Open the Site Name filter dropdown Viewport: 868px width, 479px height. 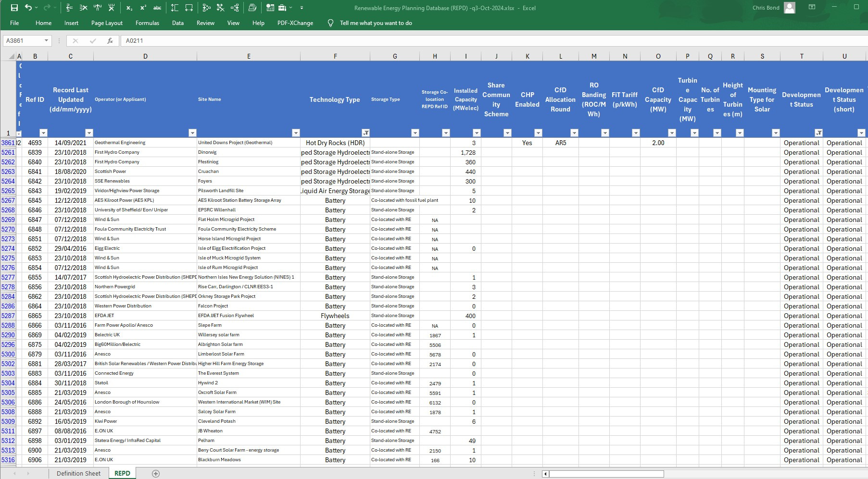pyautogui.click(x=296, y=133)
